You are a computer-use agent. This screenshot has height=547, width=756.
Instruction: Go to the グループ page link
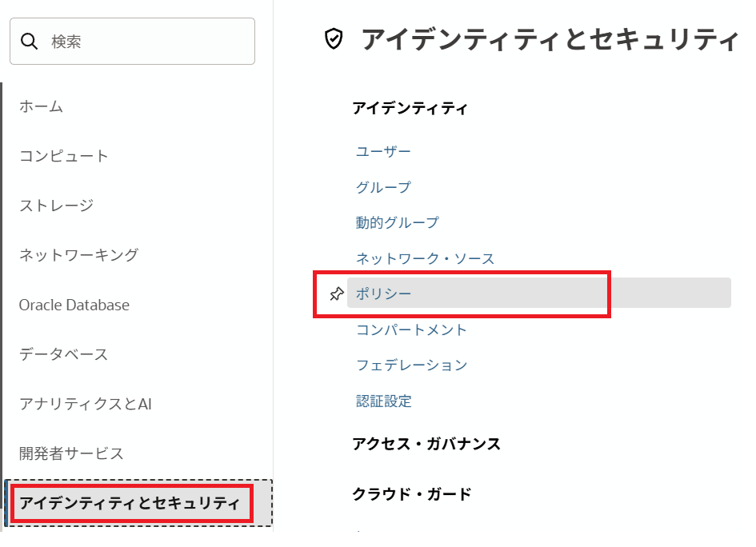pos(384,187)
